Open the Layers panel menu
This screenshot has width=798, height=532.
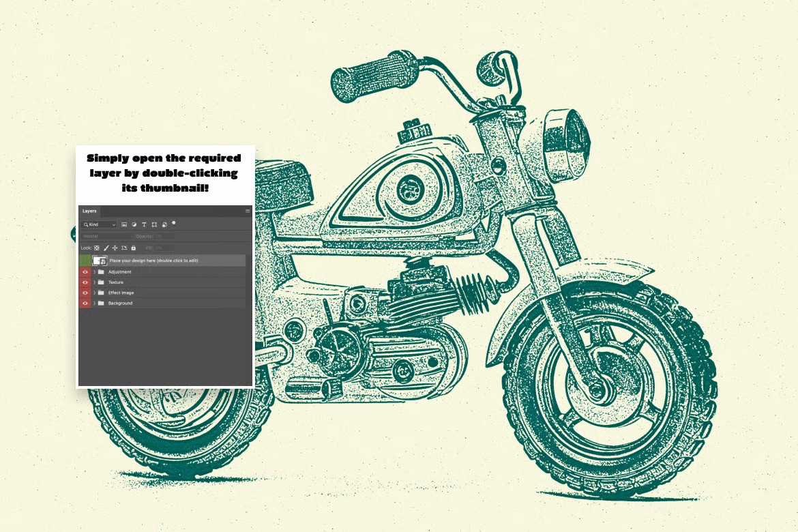(x=248, y=210)
